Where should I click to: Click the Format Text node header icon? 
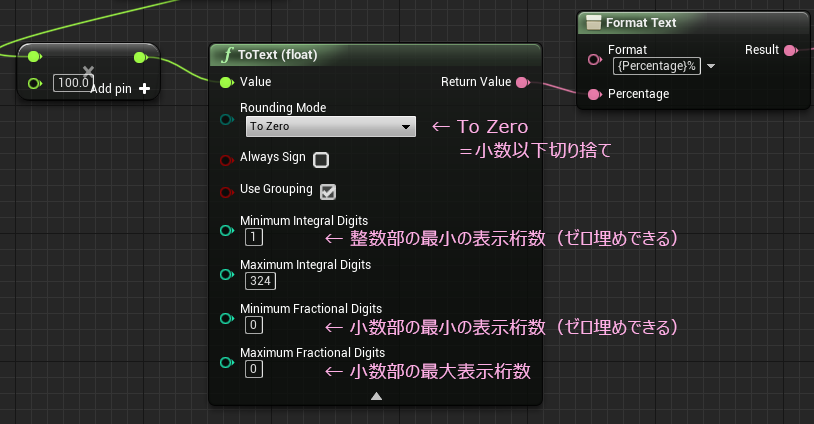[x=593, y=23]
